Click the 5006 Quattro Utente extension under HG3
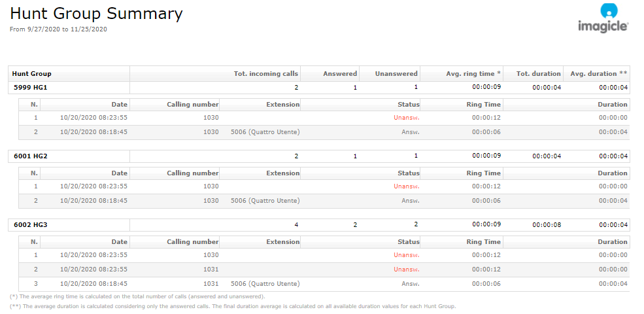This screenshot has height=314, width=644. click(265, 284)
